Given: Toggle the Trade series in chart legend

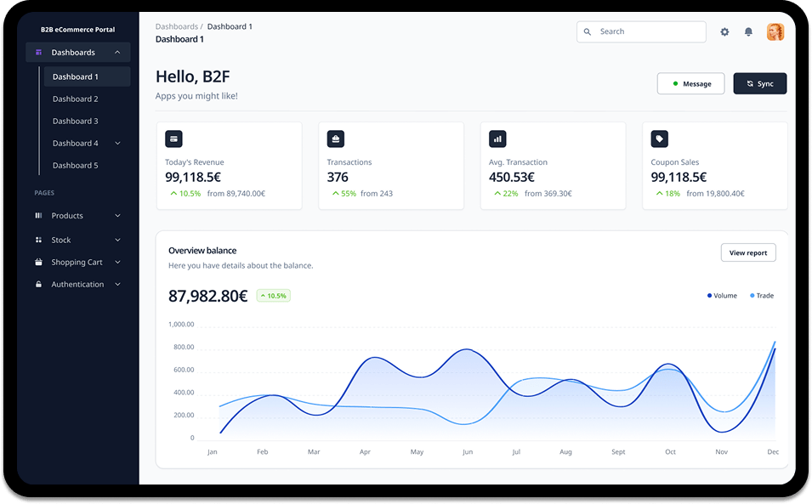Looking at the screenshot, I should [762, 296].
